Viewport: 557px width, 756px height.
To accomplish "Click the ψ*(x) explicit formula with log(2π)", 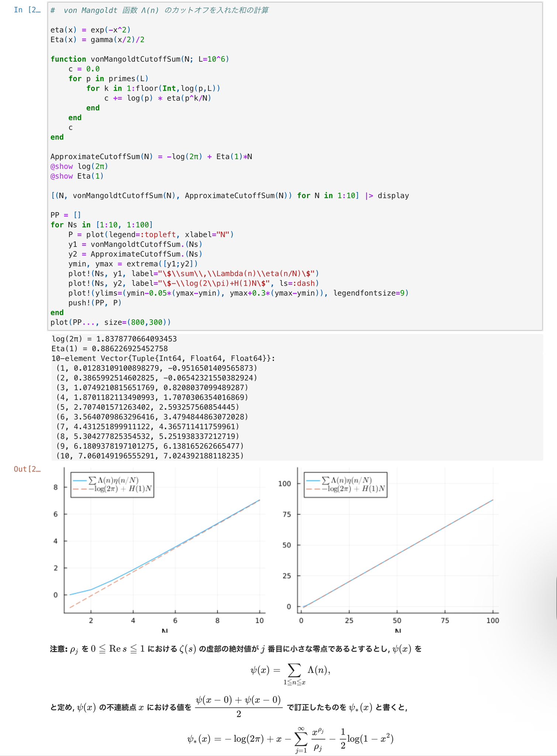I will [x=290, y=740].
